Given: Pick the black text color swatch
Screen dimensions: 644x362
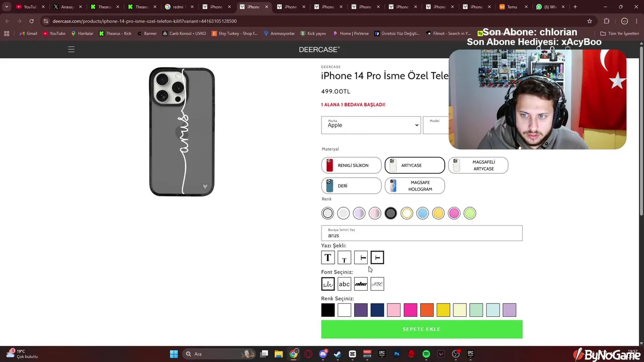Looking at the screenshot, I should 328,310.
